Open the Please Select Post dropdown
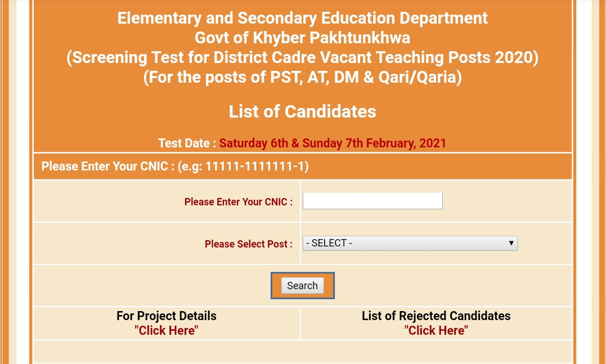This screenshot has width=606, height=364. coord(410,244)
